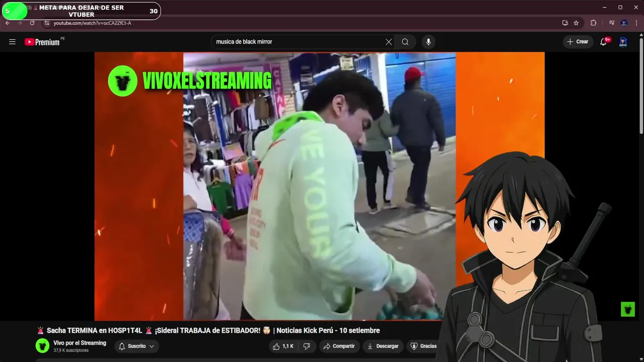
Task: Open the media control icon in toolbar
Action: 612,23
